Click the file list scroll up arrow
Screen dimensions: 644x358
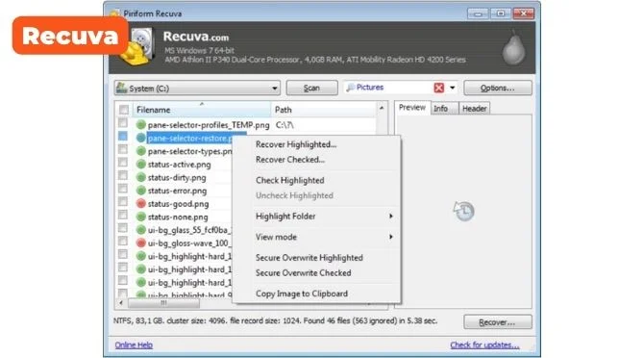point(382,108)
